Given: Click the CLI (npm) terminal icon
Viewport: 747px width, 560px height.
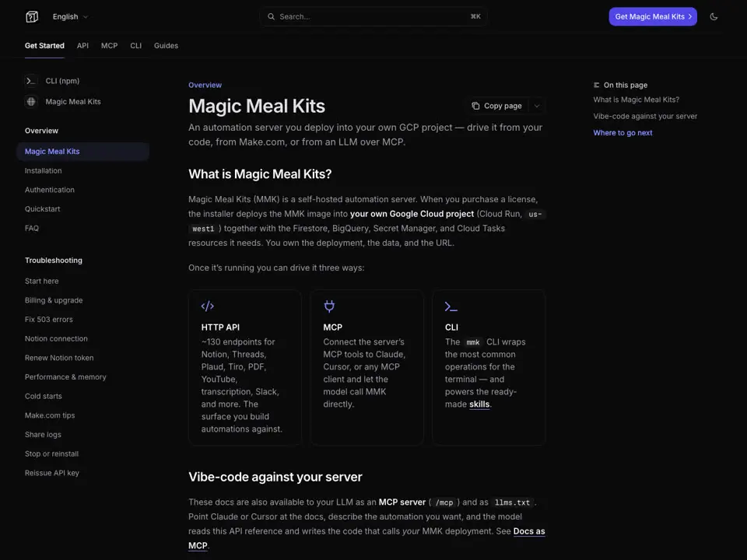Looking at the screenshot, I should pos(31,81).
